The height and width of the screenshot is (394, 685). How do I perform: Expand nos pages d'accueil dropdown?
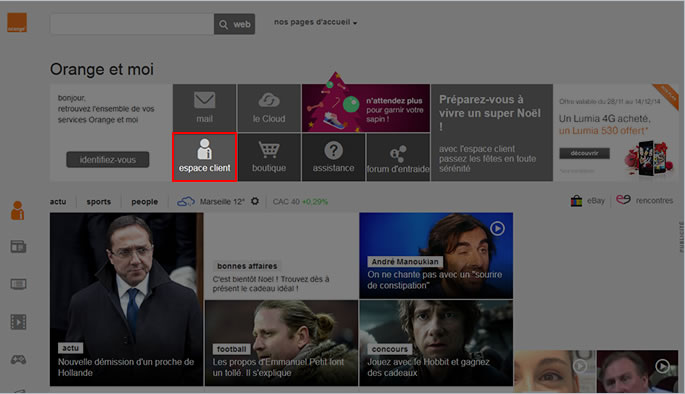click(x=315, y=22)
